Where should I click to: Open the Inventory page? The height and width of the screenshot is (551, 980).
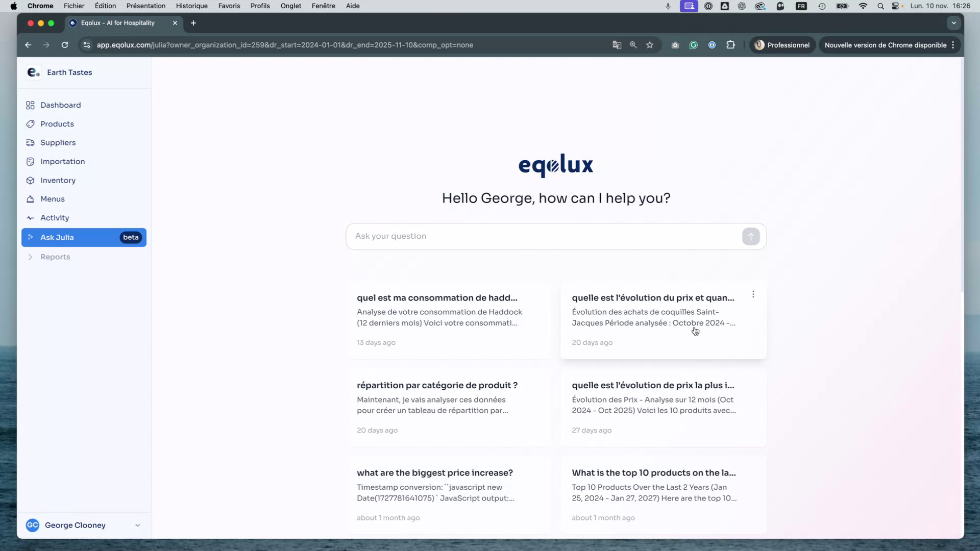pos(58,180)
